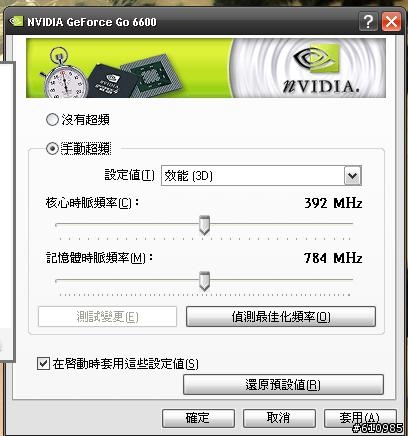This screenshot has width=408, height=436.
Task: Click the 偵測最佳化頻率 button
Action: click(x=281, y=317)
